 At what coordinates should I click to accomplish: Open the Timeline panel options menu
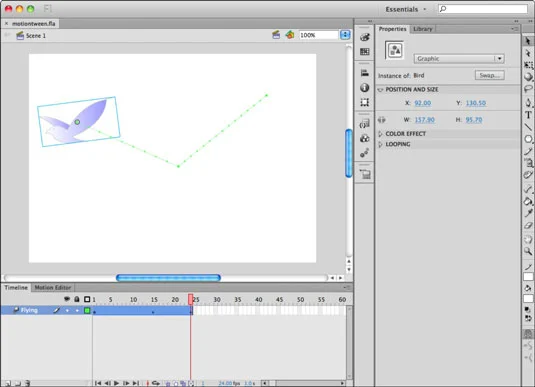click(x=347, y=288)
